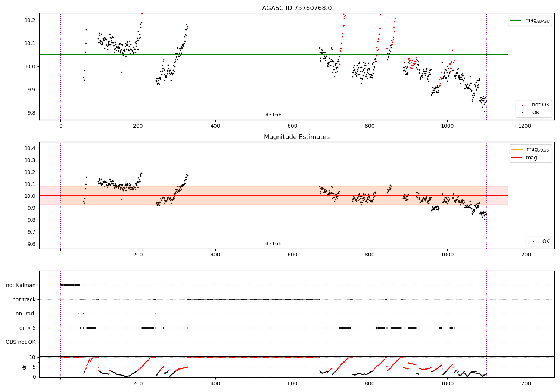Screen dimensions: 560x392
Task: Click the '43166' obsid label in top plot
Action: (x=273, y=115)
